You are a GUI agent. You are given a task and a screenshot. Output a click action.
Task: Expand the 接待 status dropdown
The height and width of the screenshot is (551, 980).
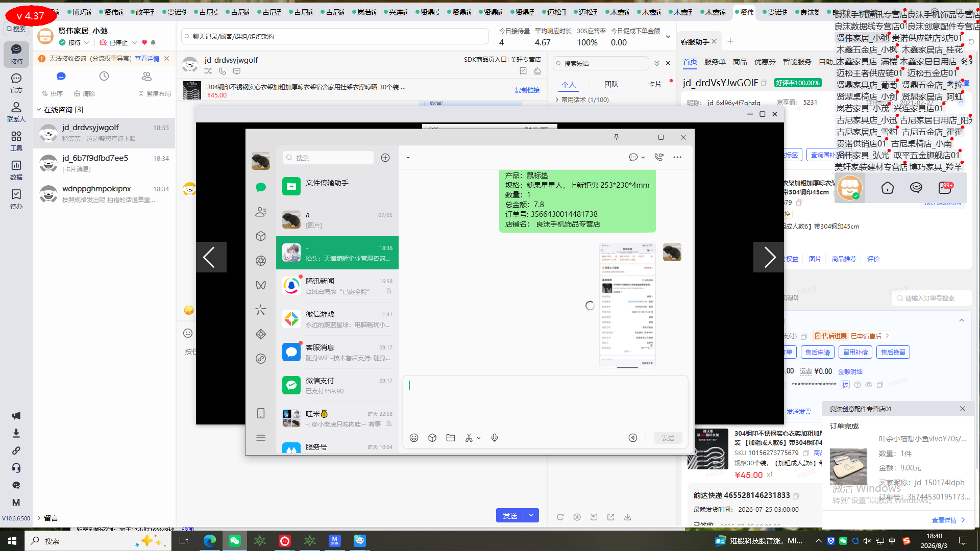click(87, 43)
